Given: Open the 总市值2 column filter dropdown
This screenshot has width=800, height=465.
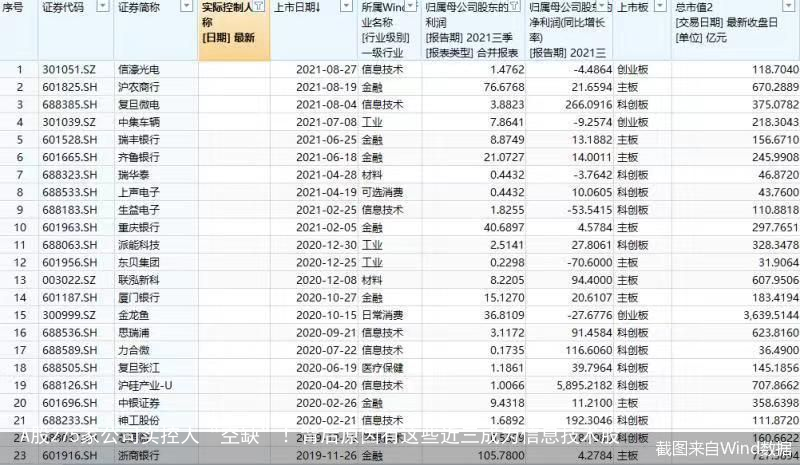Looking at the screenshot, I should tap(788, 7).
